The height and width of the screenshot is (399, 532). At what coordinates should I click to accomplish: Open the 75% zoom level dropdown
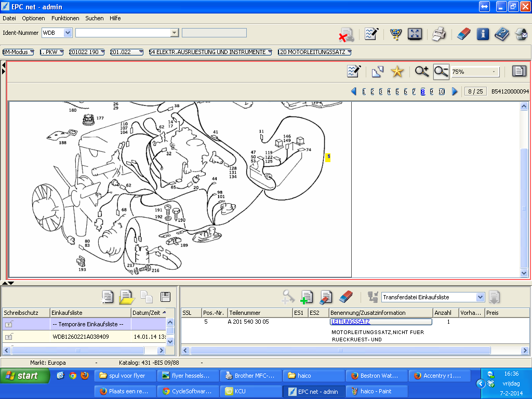pos(494,72)
